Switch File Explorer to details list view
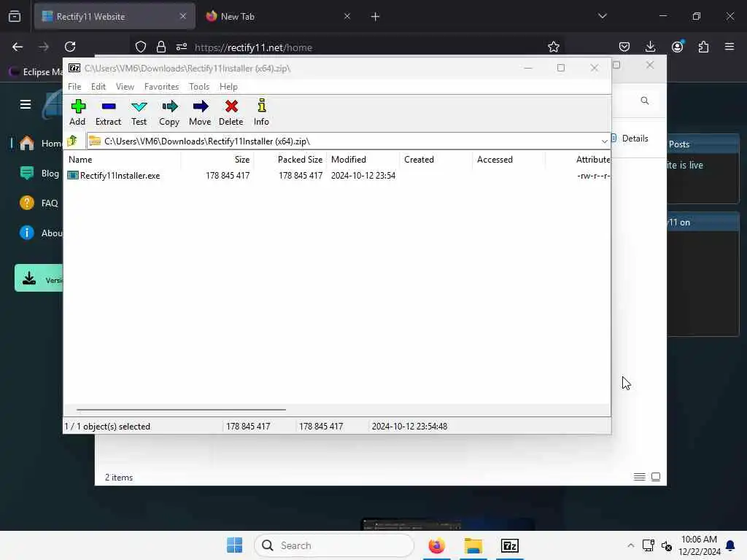The width and height of the screenshot is (747, 560). (x=639, y=477)
